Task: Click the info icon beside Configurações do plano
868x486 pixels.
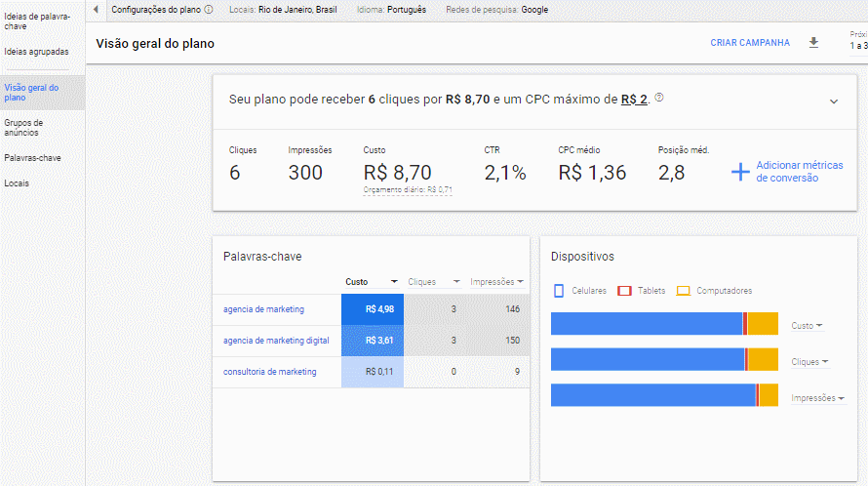Action: 209,10
